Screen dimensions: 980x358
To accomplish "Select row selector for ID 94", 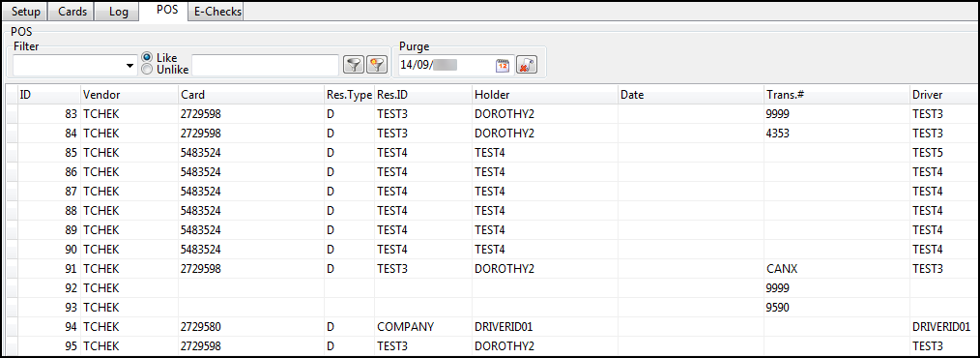I will (12, 327).
